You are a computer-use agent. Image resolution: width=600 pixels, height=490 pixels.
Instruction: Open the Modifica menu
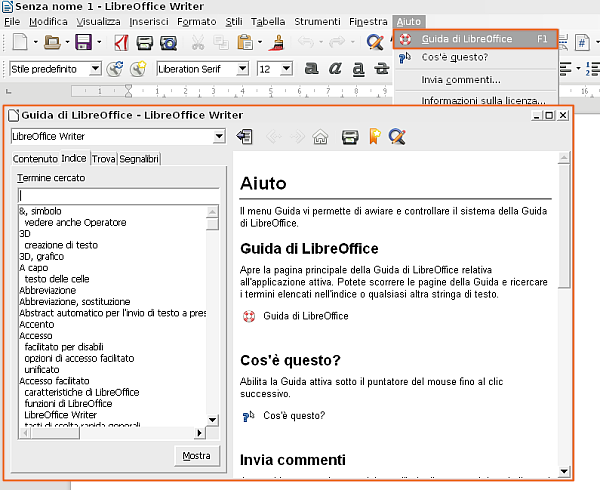[x=48, y=21]
